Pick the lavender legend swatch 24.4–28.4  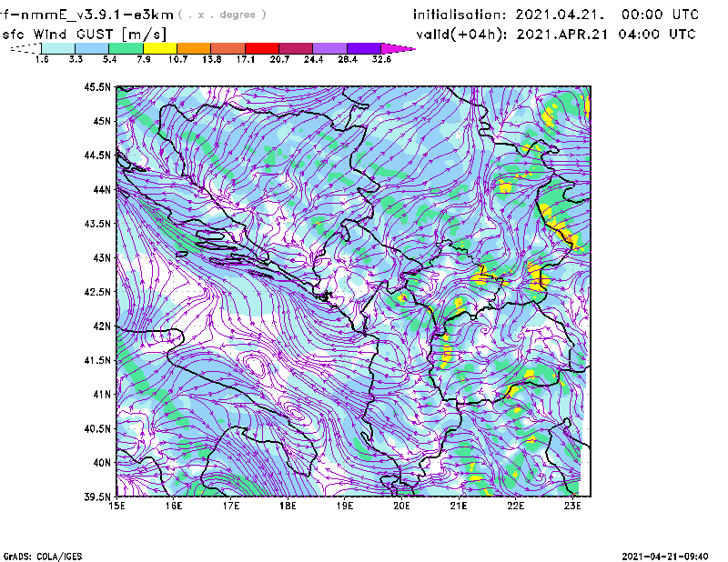[x=329, y=48]
